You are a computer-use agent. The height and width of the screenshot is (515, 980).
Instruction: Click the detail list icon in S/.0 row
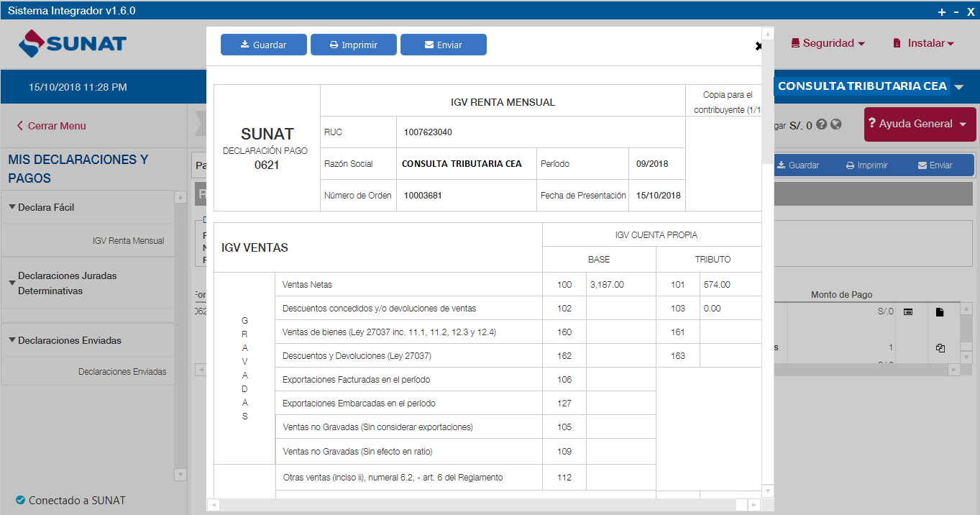point(908,311)
